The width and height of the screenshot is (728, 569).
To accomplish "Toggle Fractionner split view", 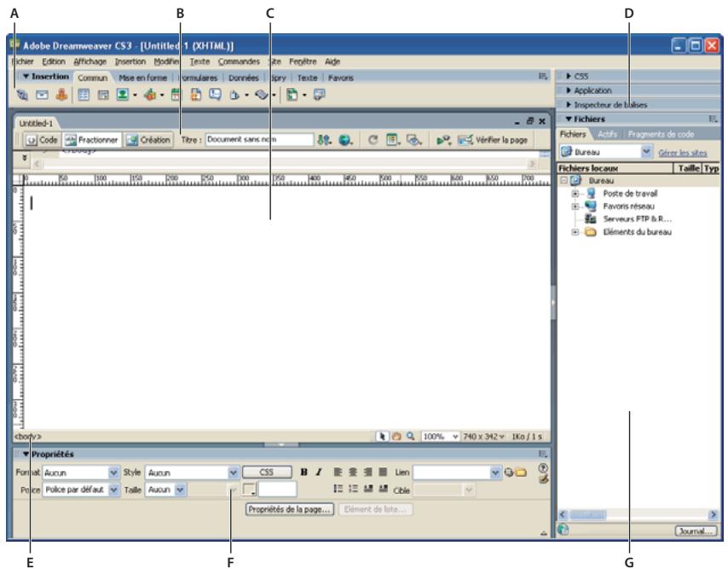I will point(91,140).
